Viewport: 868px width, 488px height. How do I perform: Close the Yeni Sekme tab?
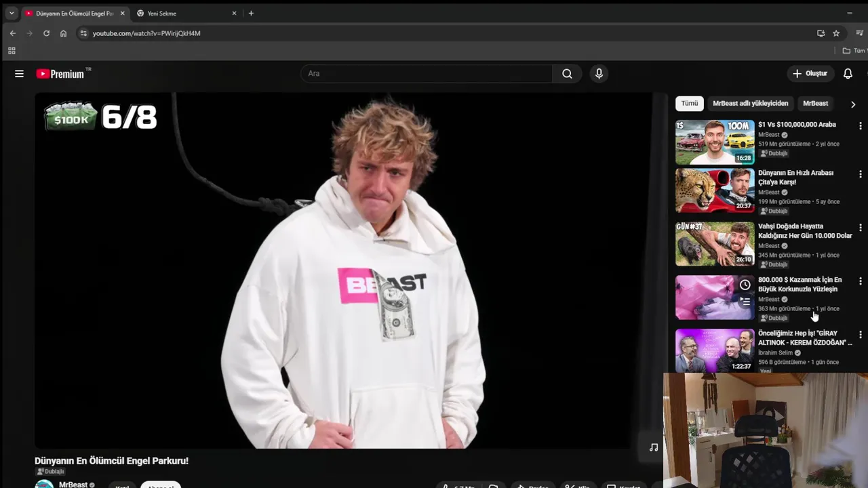coord(234,13)
